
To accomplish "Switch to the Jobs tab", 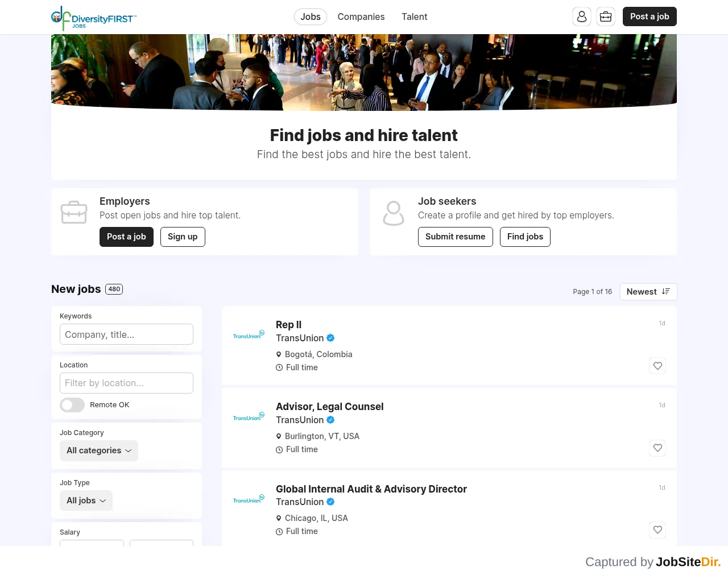I will coord(311,16).
